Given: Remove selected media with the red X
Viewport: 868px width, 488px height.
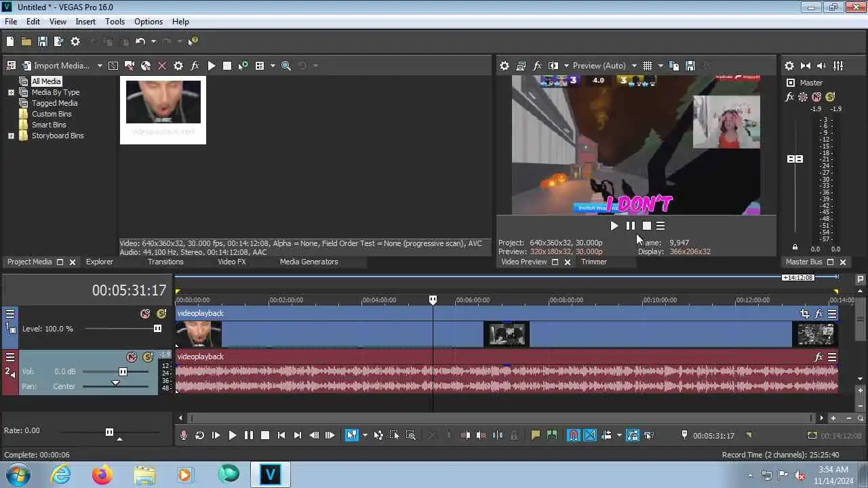Looking at the screenshot, I should tap(162, 66).
